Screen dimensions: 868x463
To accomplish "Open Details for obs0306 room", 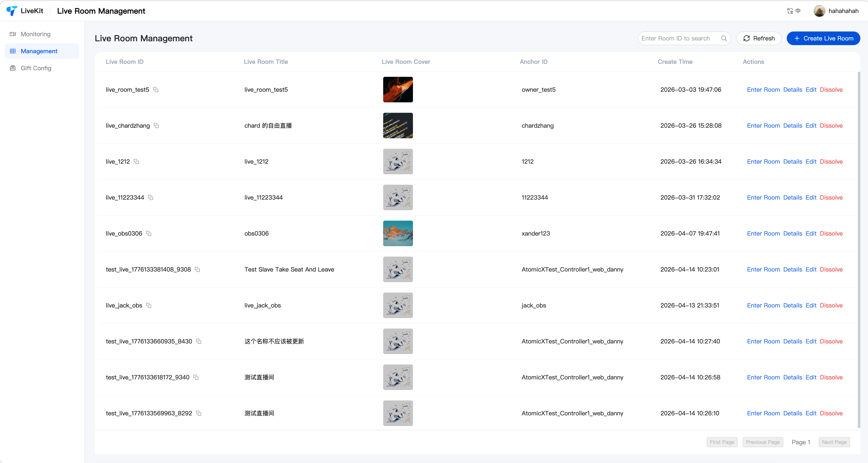I will coord(793,233).
